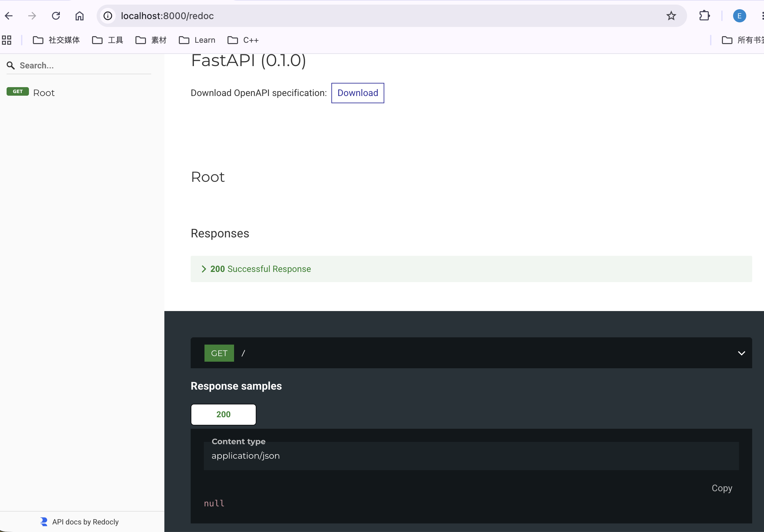Open the 素材 bookmark folder
The height and width of the screenshot is (532, 764).
point(151,40)
